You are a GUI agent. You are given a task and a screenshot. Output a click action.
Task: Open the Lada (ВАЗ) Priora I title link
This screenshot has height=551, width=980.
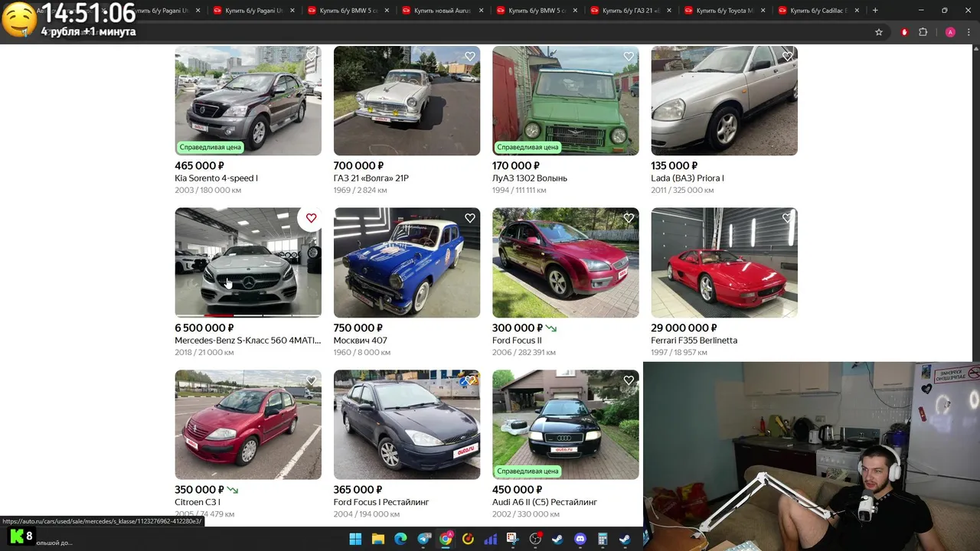688,178
